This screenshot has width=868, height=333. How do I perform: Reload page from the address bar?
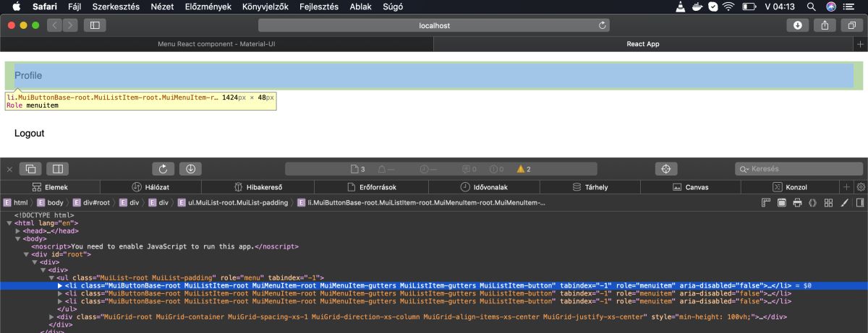click(602, 25)
